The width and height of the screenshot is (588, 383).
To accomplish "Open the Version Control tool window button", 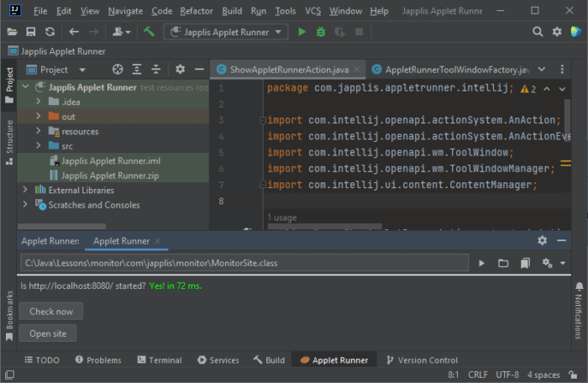I will point(422,360).
